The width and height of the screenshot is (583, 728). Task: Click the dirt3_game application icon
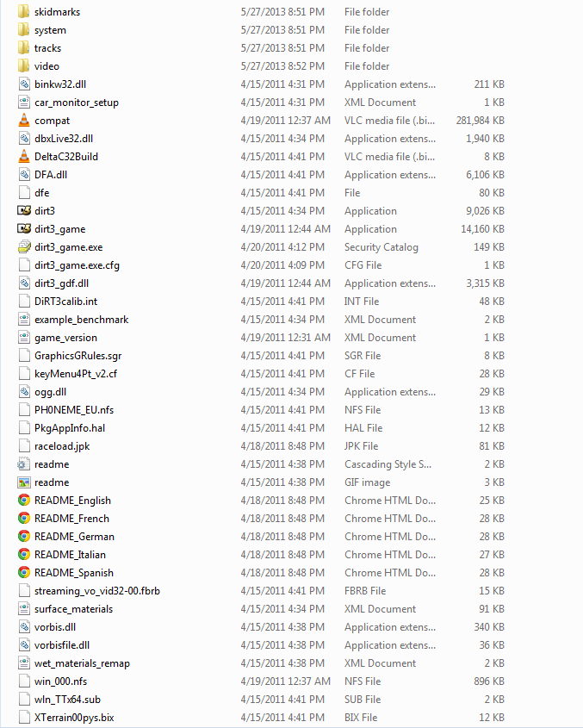[24, 229]
